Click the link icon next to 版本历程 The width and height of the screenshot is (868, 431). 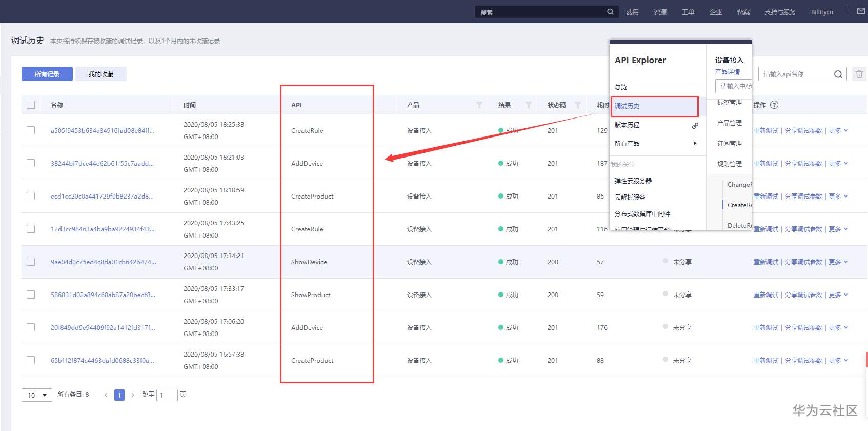695,125
